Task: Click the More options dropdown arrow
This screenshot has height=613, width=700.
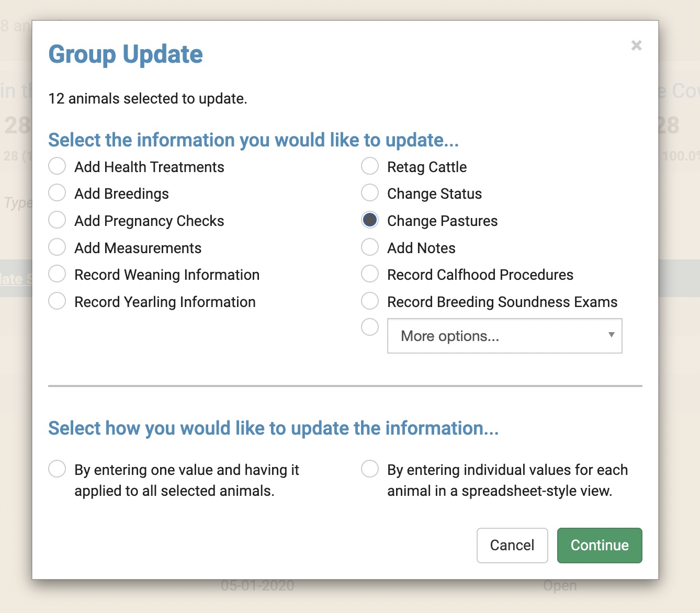Action: pyautogui.click(x=611, y=335)
